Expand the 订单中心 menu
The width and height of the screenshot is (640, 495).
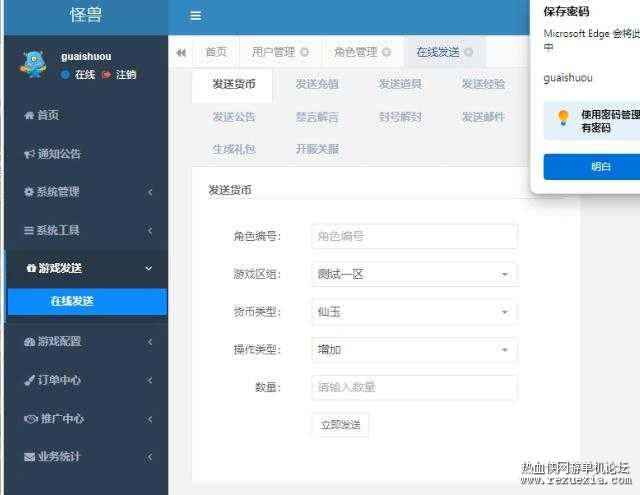87,380
